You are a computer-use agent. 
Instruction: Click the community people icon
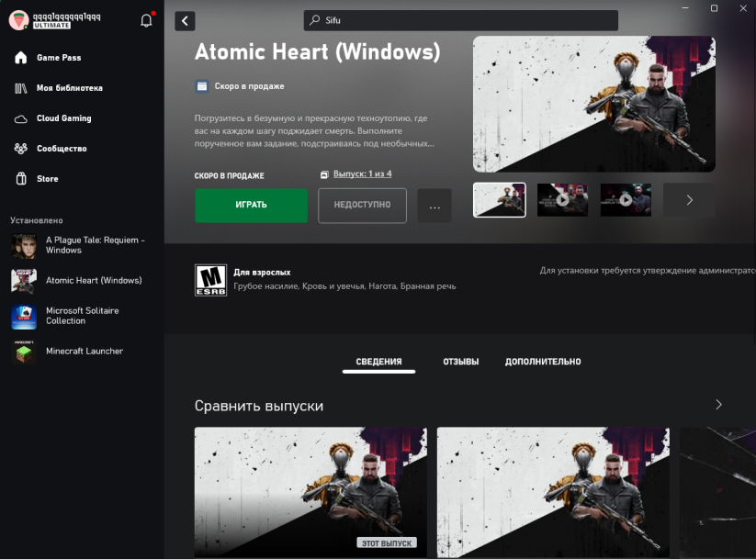(x=21, y=149)
